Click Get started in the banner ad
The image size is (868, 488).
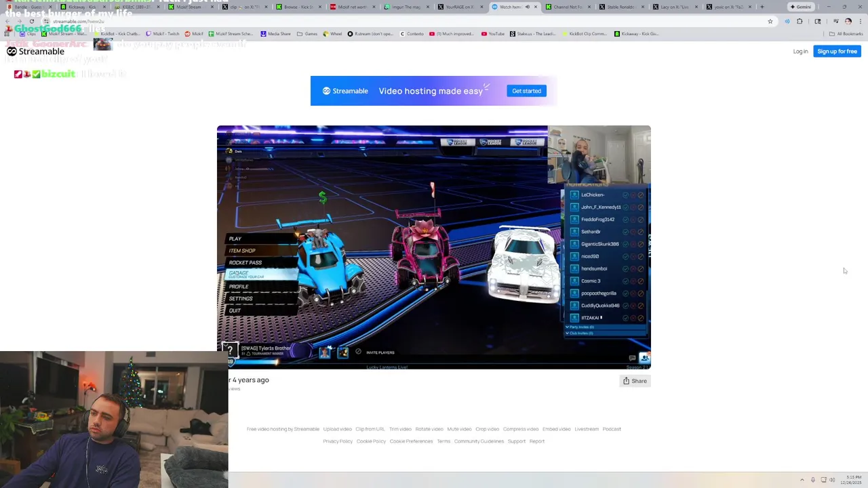tap(526, 91)
